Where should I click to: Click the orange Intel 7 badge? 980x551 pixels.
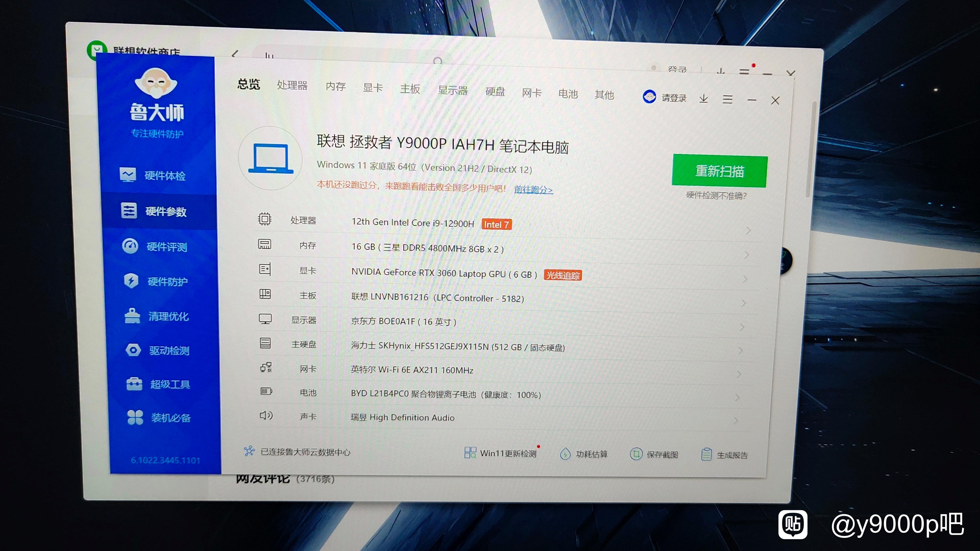click(x=497, y=224)
